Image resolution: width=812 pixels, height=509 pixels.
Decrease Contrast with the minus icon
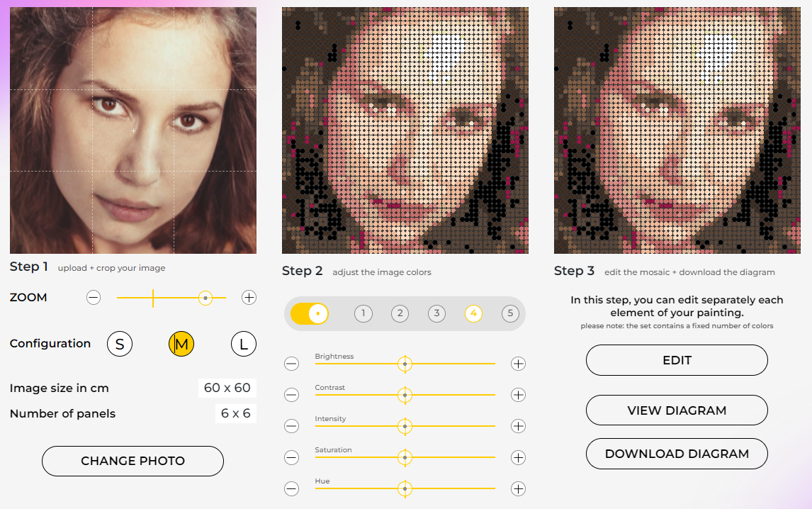pos(291,395)
